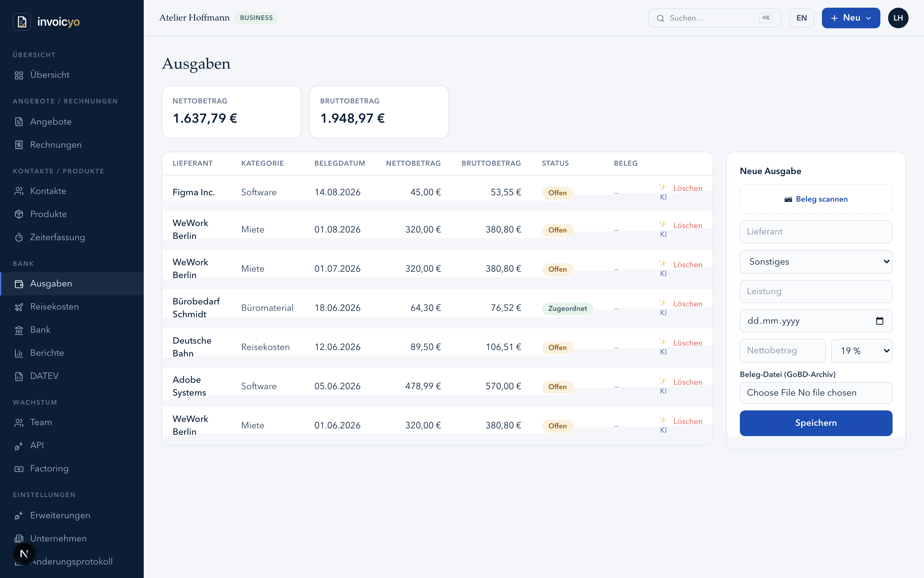Click the DATEV file icon
The width and height of the screenshot is (924, 578).
[19, 376]
